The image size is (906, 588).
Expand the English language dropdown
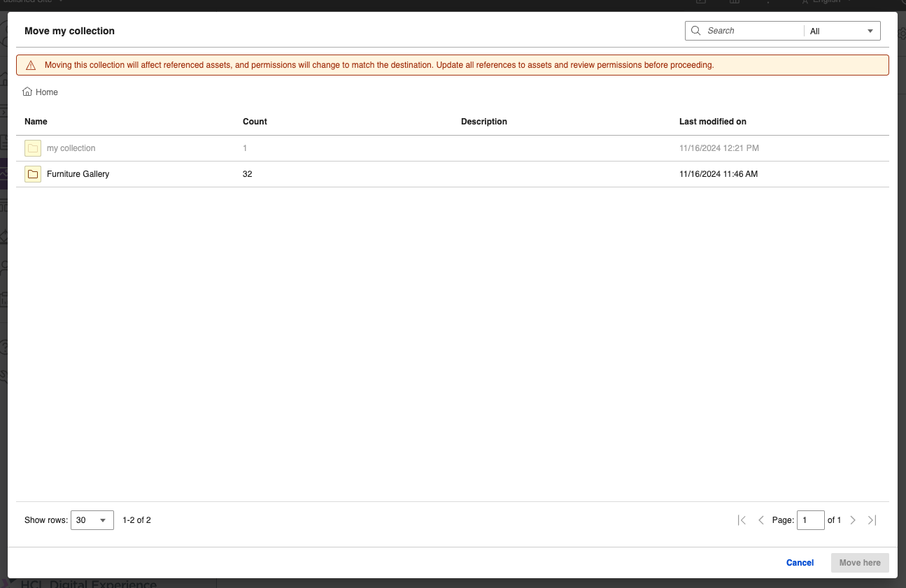(849, 2)
